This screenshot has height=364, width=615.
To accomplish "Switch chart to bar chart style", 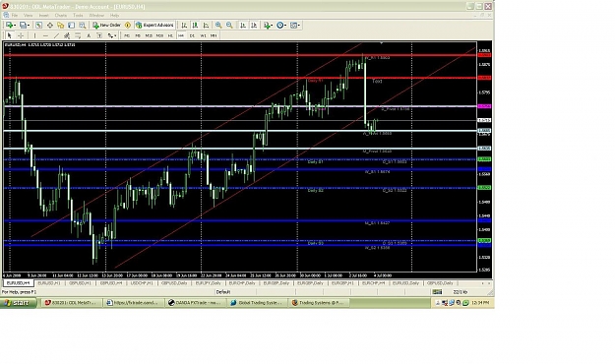I will 184,26.
